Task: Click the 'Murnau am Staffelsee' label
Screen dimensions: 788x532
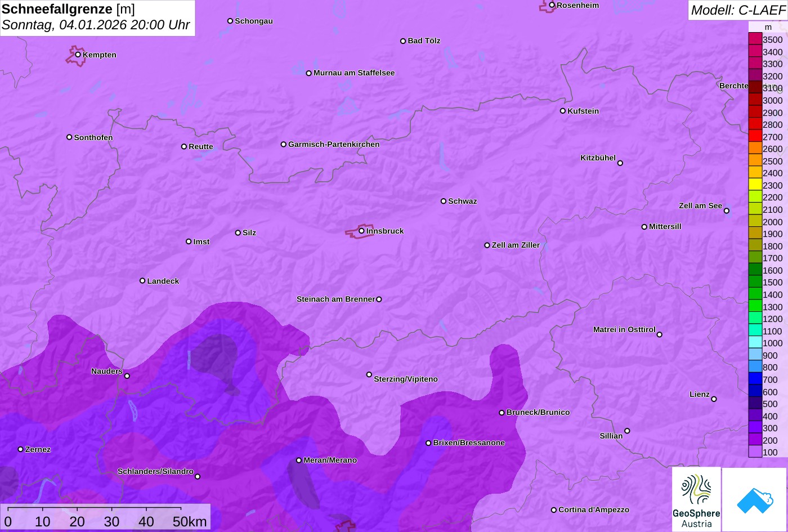Action: point(354,73)
